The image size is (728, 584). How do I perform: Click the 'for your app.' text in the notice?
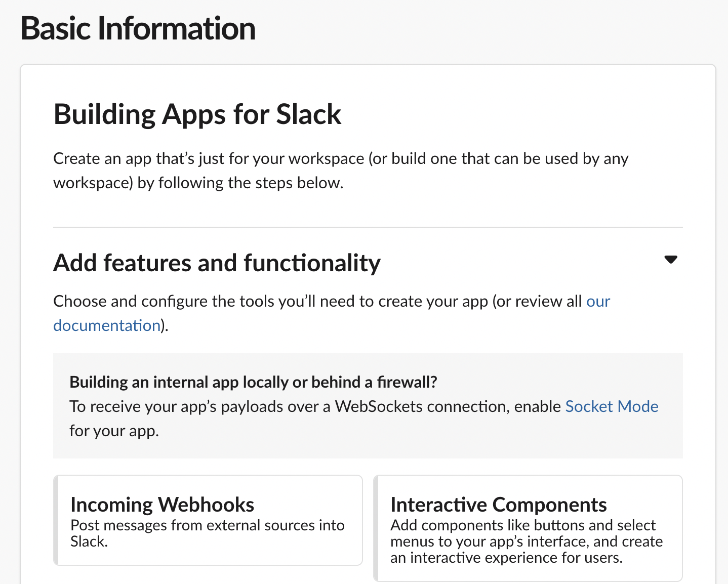click(114, 431)
